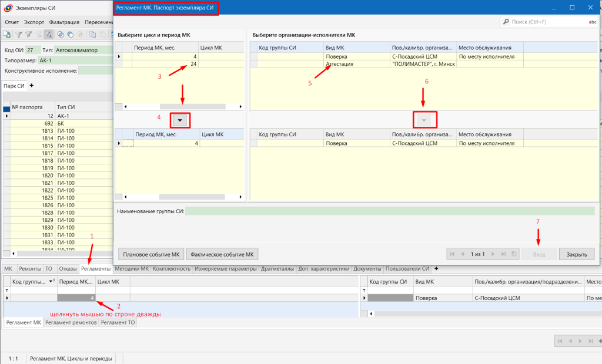Open the Фильтрация menu

(x=64, y=22)
